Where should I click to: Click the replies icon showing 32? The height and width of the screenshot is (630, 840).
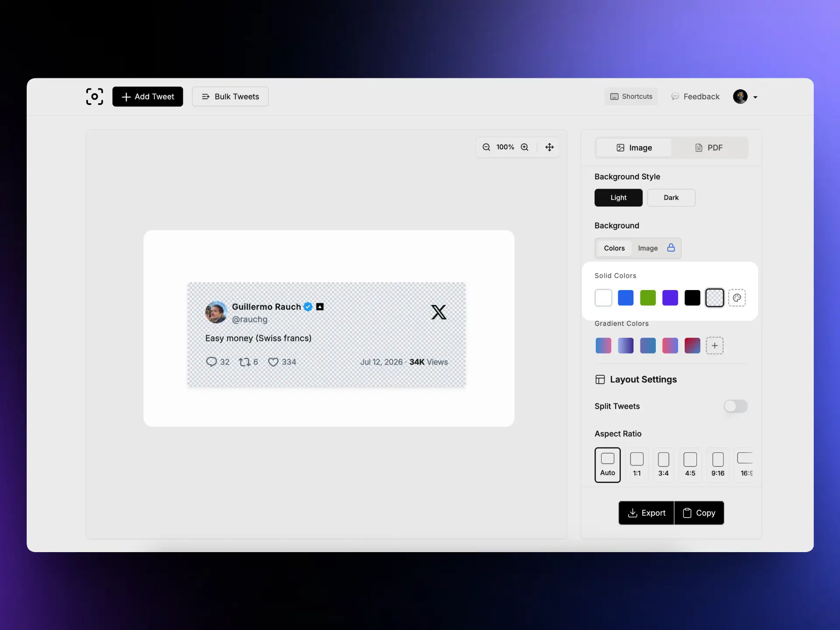[211, 362]
